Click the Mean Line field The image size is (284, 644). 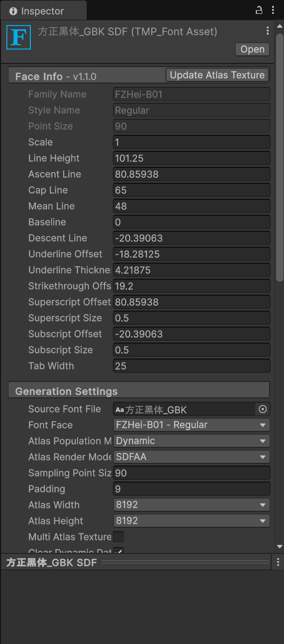[x=192, y=206]
